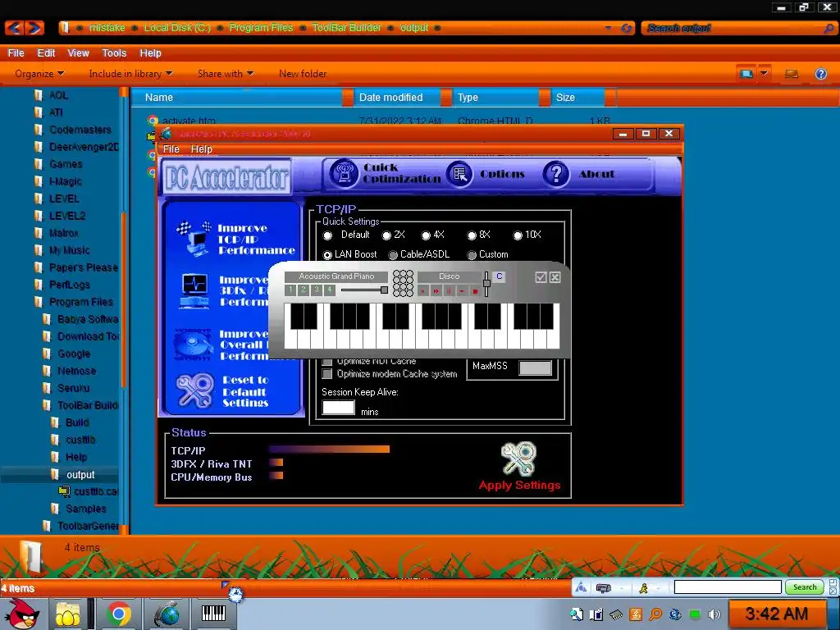Click piano octave button 2
This screenshot has width=840, height=630.
(304, 290)
